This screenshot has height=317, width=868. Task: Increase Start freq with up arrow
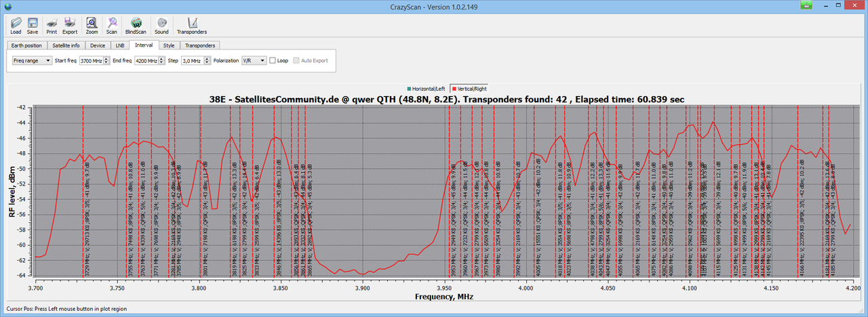point(106,58)
